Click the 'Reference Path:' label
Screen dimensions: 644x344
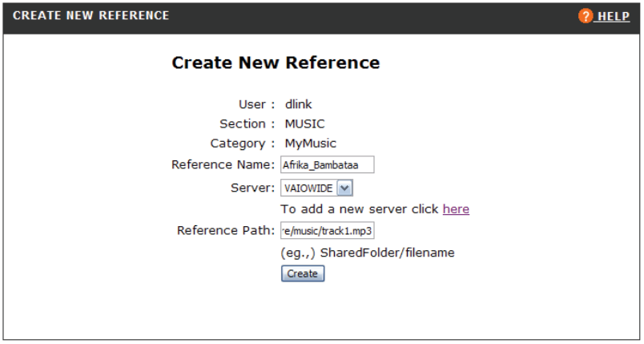pos(225,231)
